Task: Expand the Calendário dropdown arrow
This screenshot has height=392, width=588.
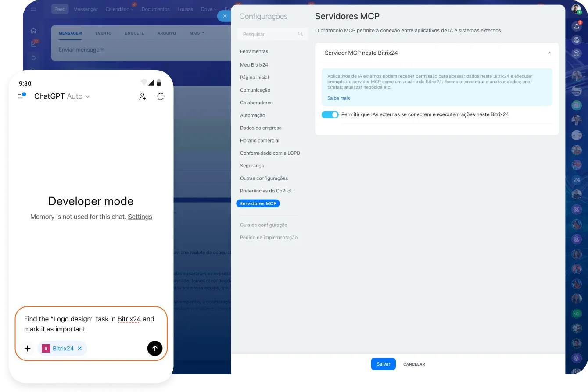Action: coord(133,9)
